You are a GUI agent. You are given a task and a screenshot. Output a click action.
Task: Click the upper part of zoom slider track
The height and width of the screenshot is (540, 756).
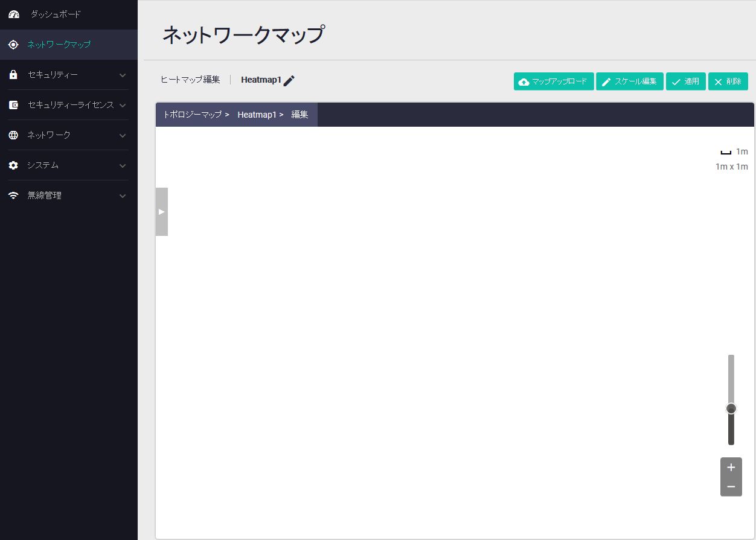coord(731,378)
